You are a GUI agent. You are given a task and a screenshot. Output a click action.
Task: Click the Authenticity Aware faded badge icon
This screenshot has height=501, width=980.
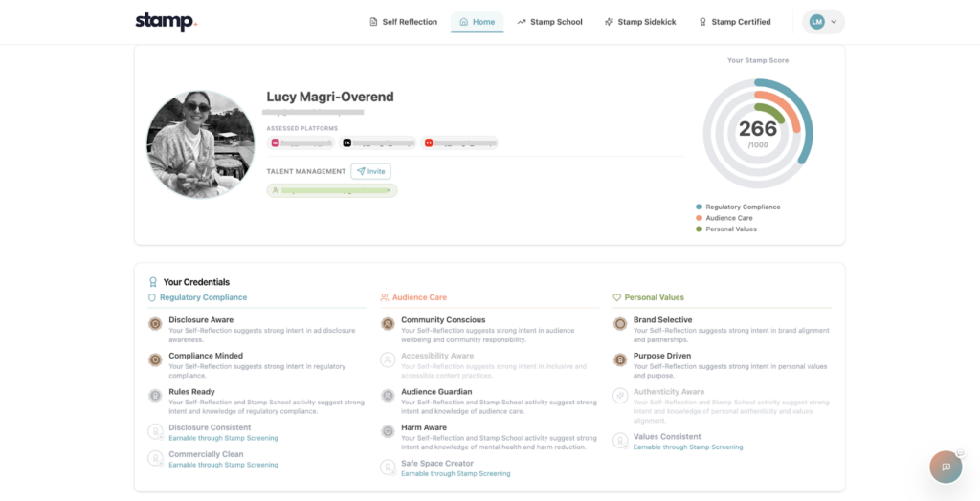[x=620, y=396]
